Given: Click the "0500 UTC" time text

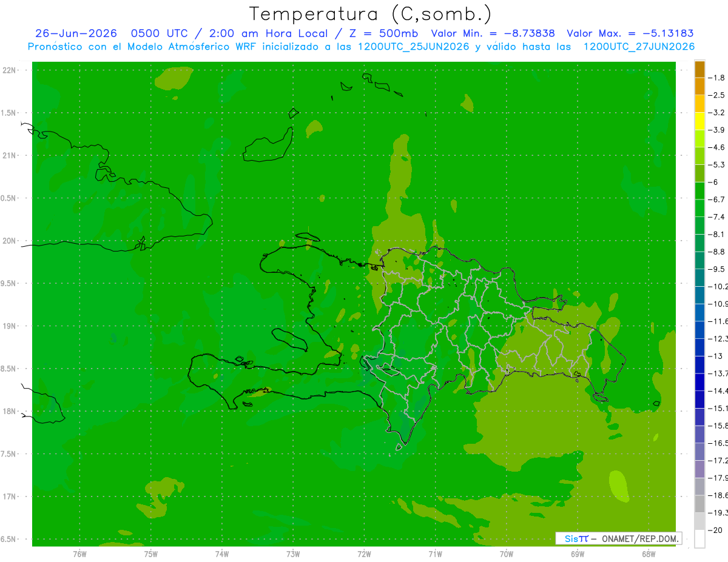Looking at the screenshot, I should click(159, 34).
